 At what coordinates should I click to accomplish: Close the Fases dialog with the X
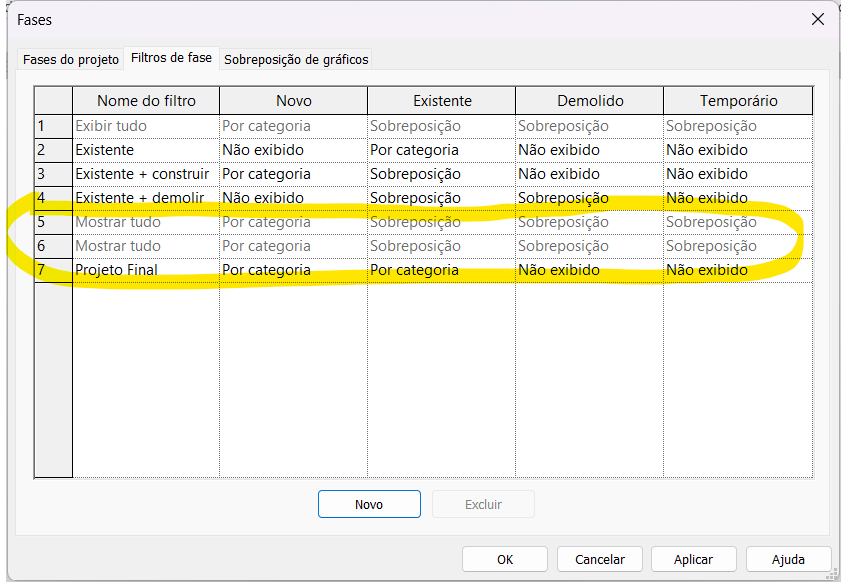click(x=818, y=19)
